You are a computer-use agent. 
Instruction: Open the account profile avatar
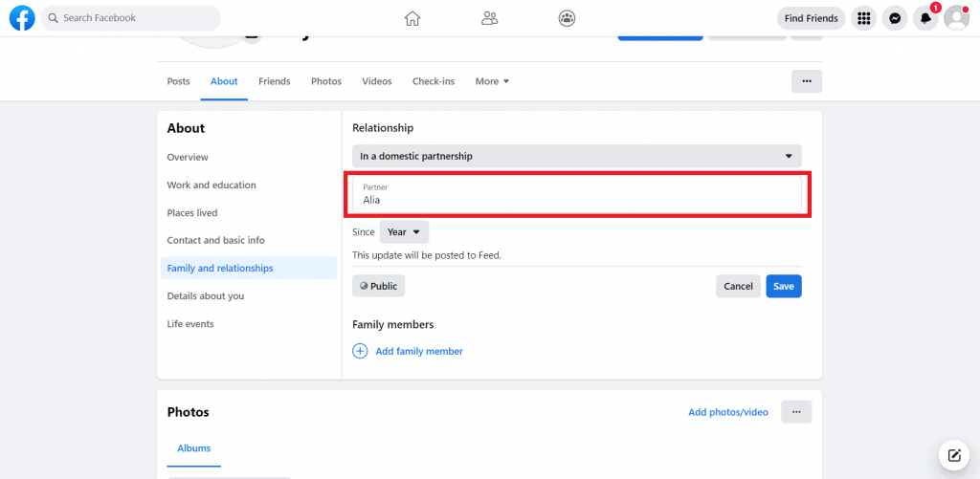coord(956,18)
